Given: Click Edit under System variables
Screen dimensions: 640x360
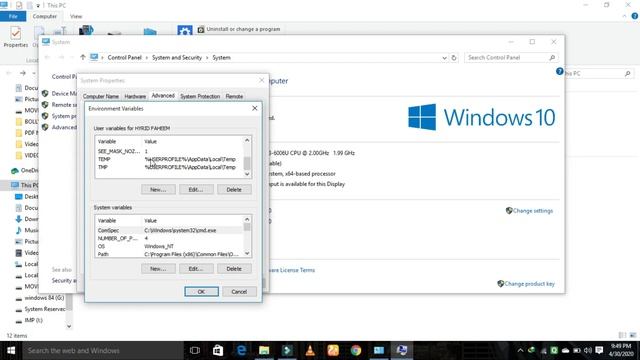Looking at the screenshot, I should point(196,269).
